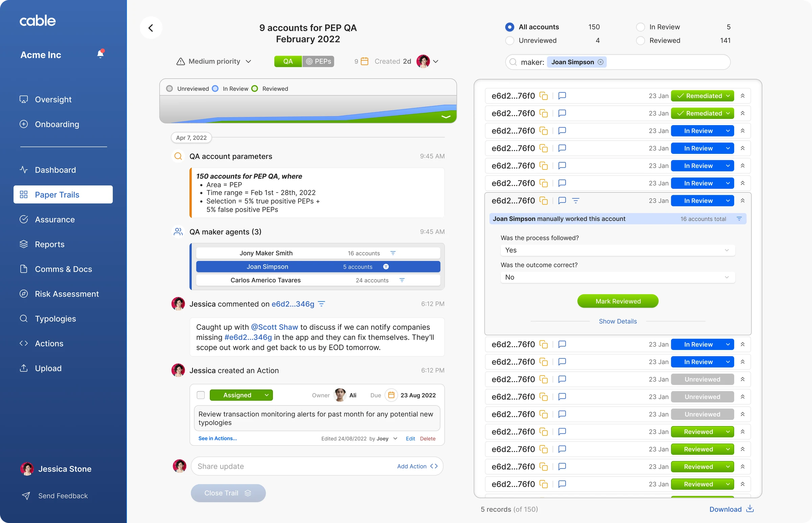
Task: Click the Edit link on the Action
Action: click(410, 439)
